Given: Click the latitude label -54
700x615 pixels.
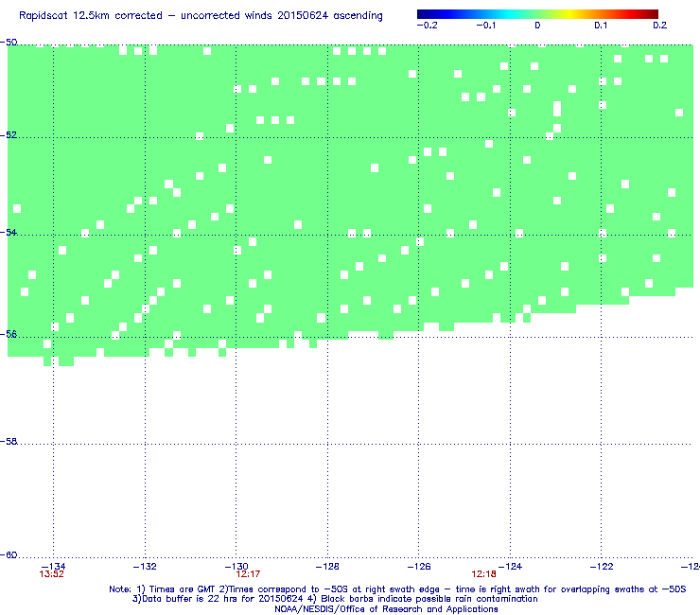Looking at the screenshot, I should coord(9,232).
